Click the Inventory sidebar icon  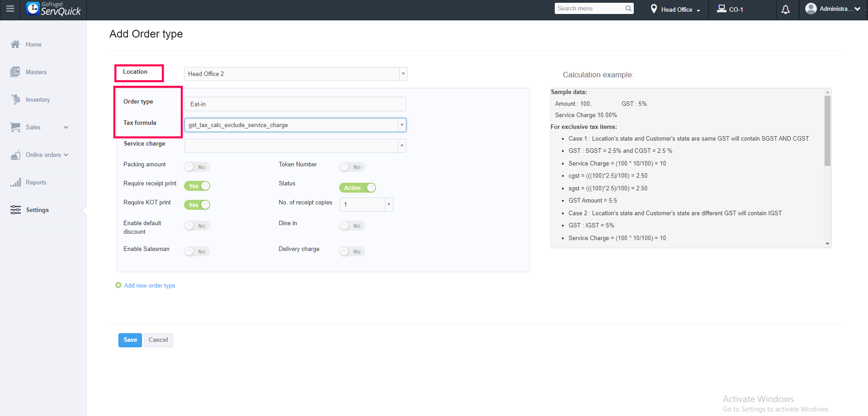coord(15,99)
